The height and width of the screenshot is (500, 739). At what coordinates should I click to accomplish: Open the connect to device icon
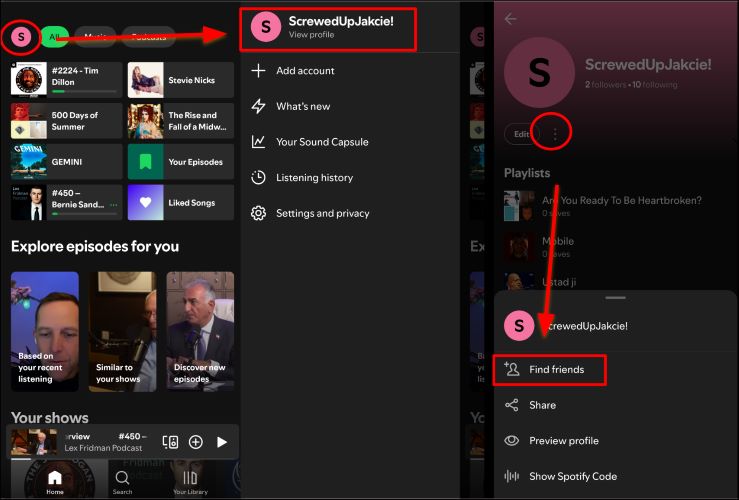click(170, 442)
